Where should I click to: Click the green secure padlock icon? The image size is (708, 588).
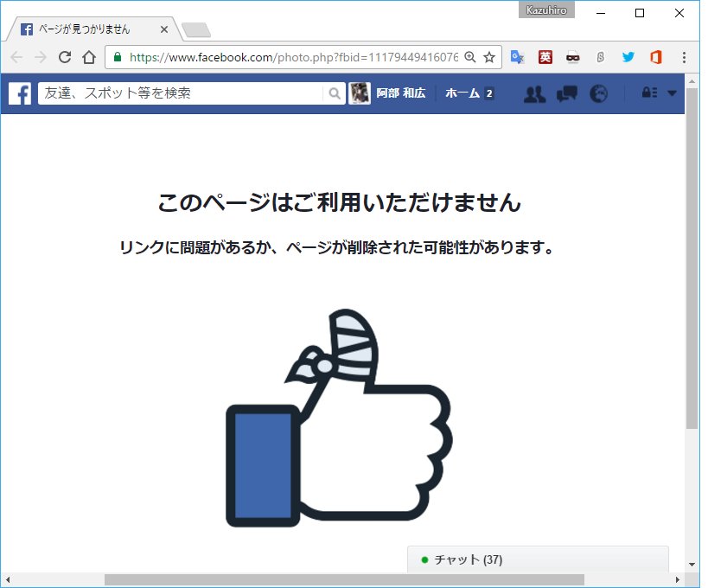tap(118, 57)
